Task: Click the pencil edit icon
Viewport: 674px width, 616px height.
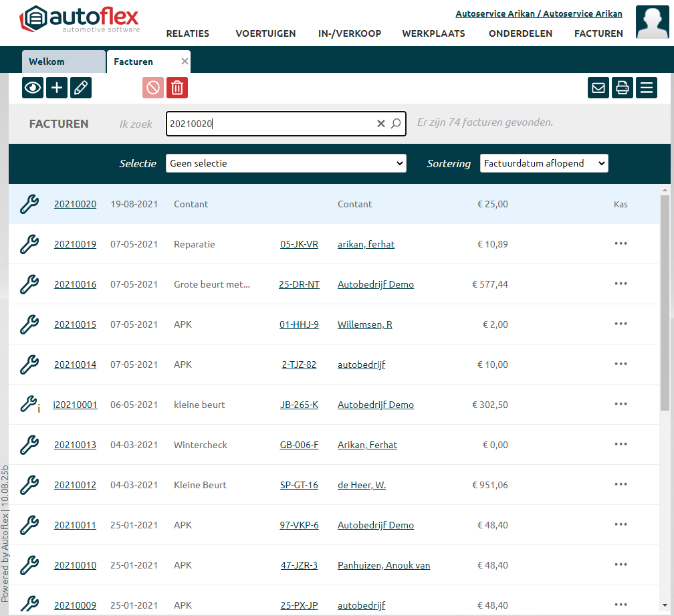Action: click(81, 88)
